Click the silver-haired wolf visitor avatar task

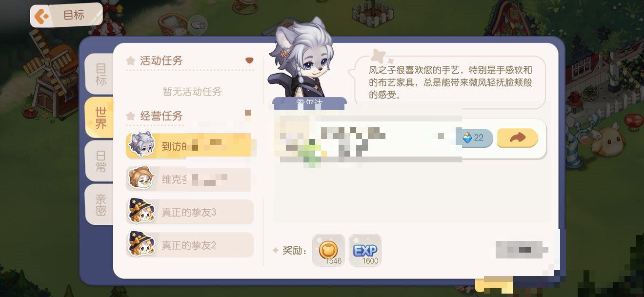pos(141,145)
